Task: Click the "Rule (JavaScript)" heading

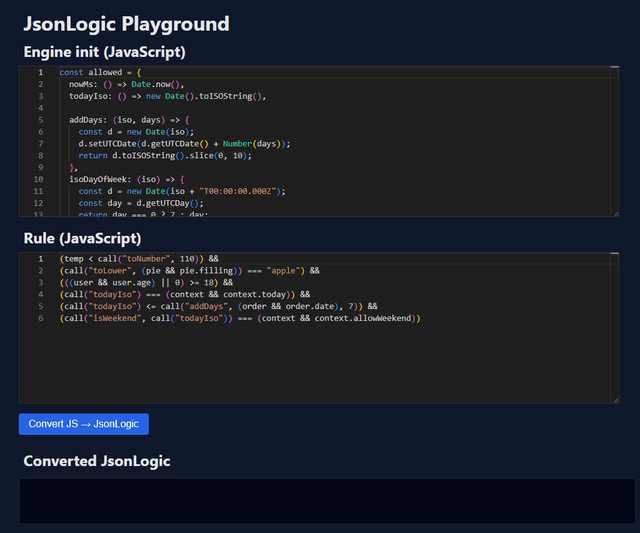Action: pos(82,238)
